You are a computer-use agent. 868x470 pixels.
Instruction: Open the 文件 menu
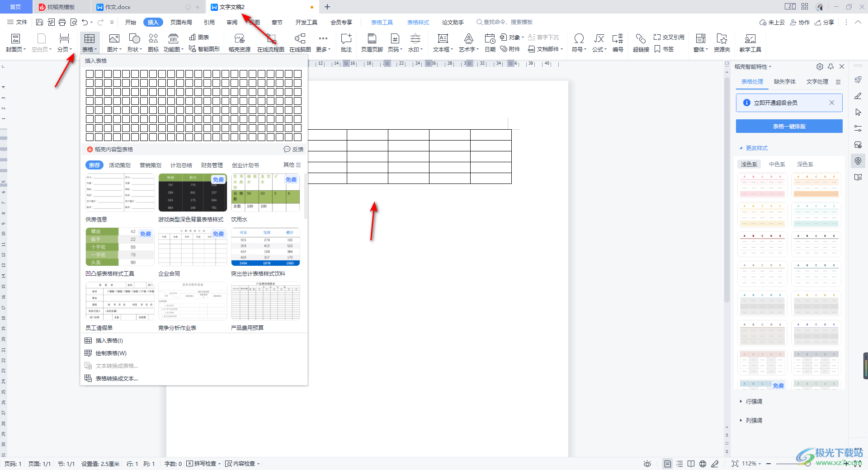click(x=17, y=22)
